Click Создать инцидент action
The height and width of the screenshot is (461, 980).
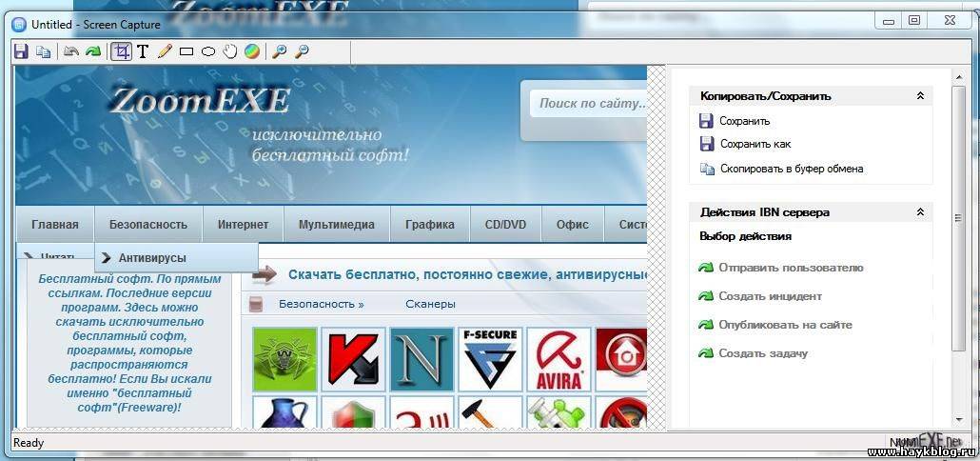pyautogui.click(x=770, y=296)
